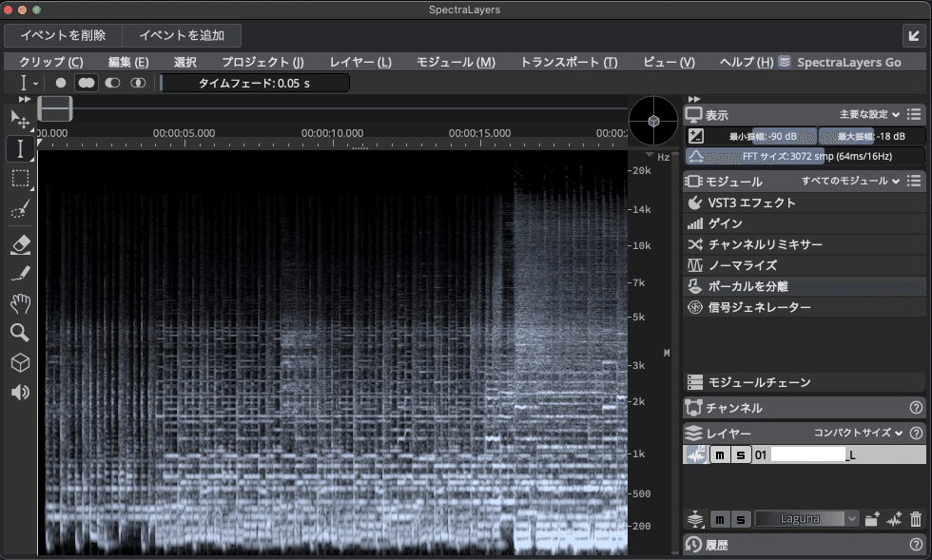This screenshot has width=932, height=560.
Task: Launch the ボーカルを分離 module
Action: 750,285
